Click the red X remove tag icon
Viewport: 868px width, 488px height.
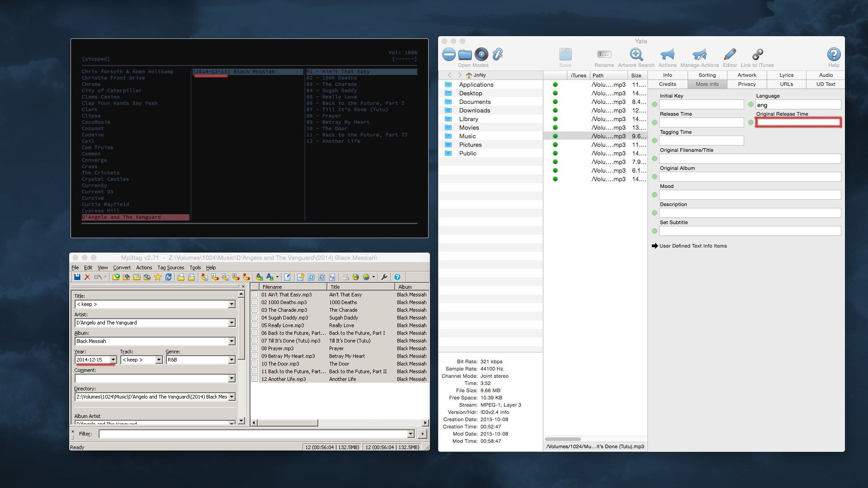(88, 277)
